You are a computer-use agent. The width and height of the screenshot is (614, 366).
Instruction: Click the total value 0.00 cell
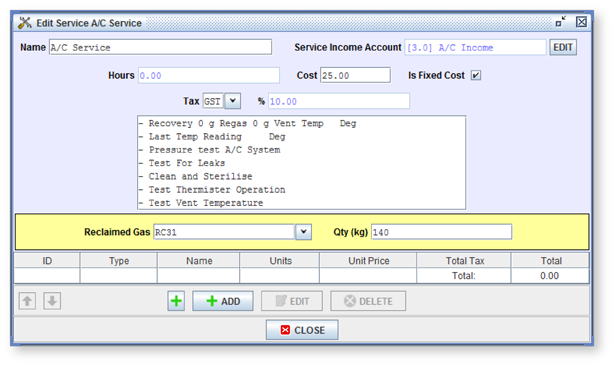coord(550,276)
